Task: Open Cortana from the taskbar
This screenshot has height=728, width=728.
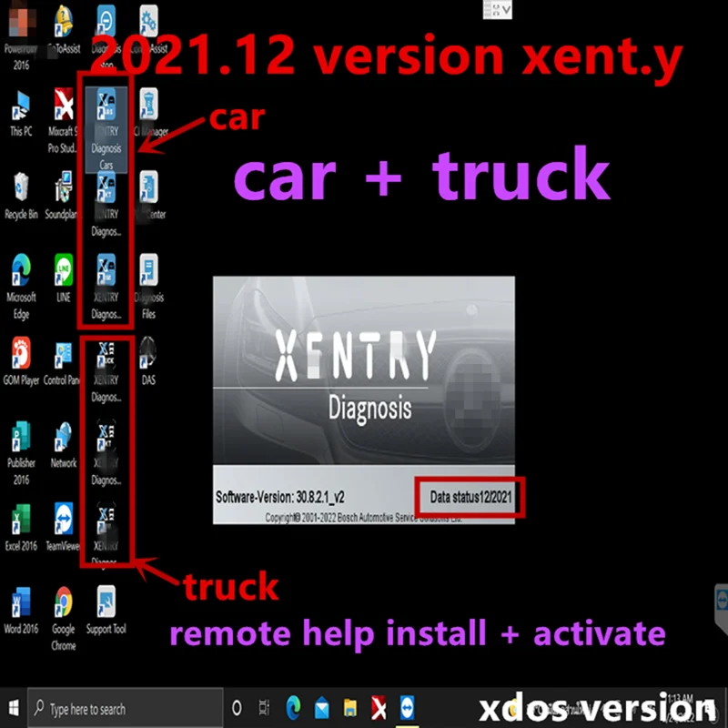Action: (x=237, y=709)
